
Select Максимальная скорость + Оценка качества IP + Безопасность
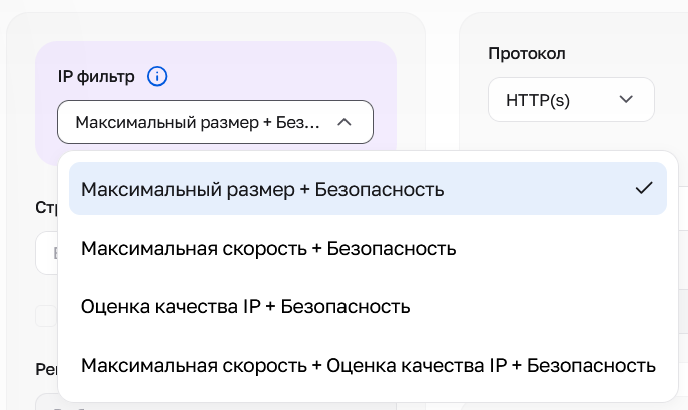[368, 365]
